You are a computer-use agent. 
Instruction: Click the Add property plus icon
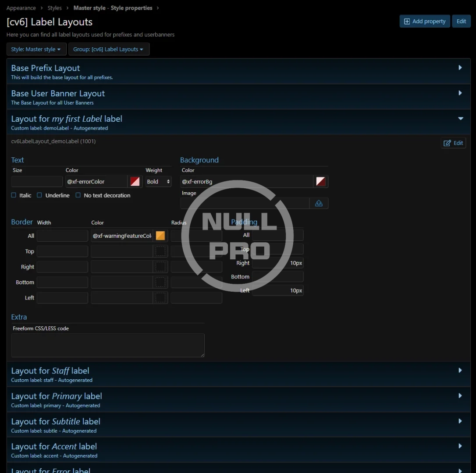(407, 21)
